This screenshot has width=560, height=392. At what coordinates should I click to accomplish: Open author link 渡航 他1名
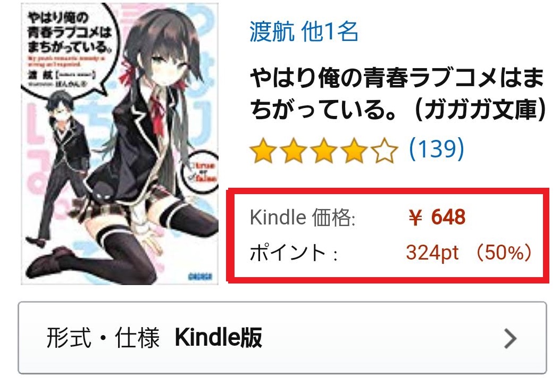click(304, 31)
